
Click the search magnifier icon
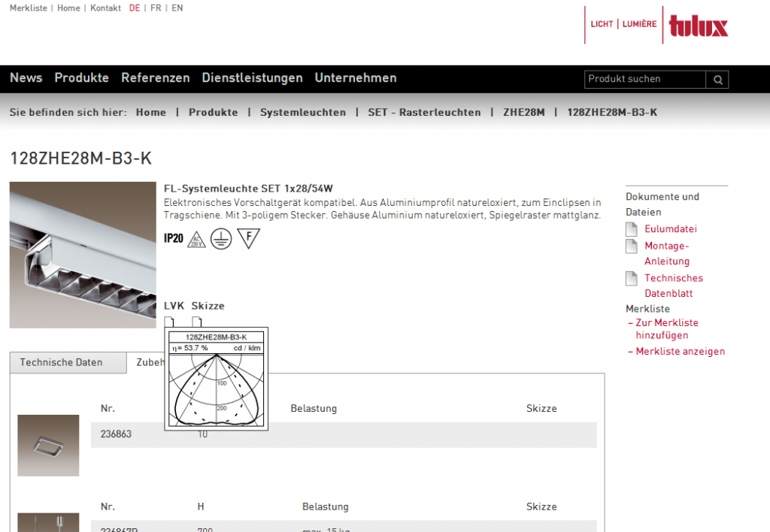(717, 80)
